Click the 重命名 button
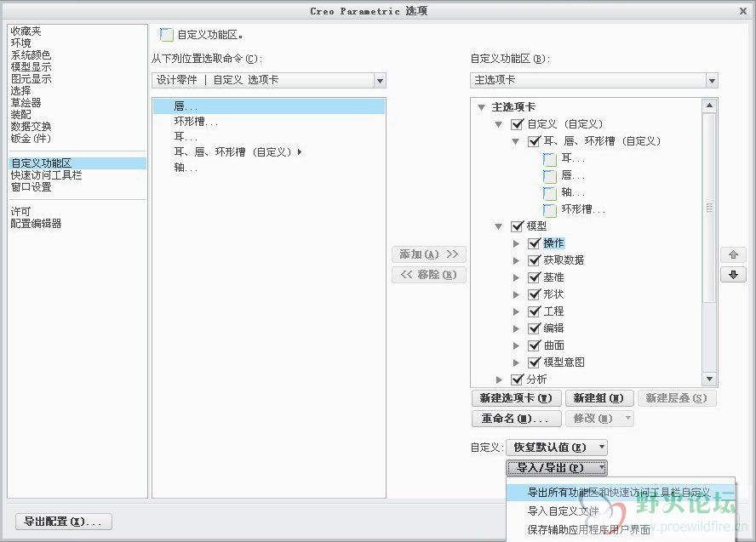The width and height of the screenshot is (756, 542). coord(516,418)
